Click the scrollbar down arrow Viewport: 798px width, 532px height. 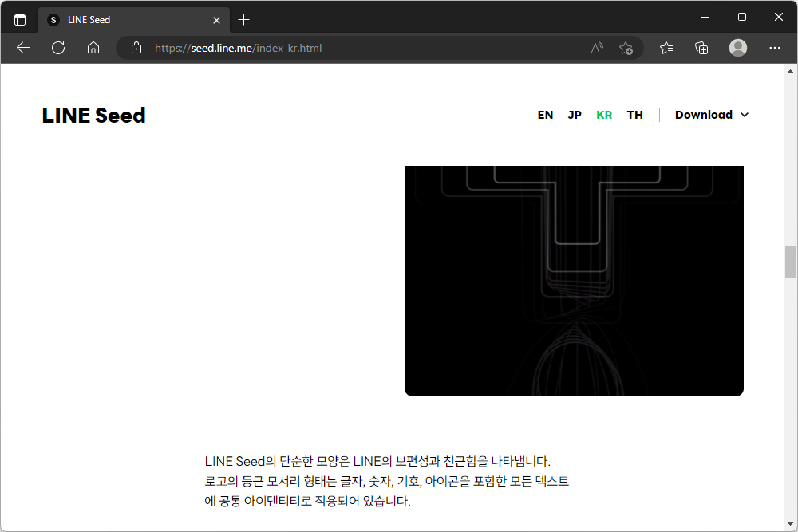point(790,524)
